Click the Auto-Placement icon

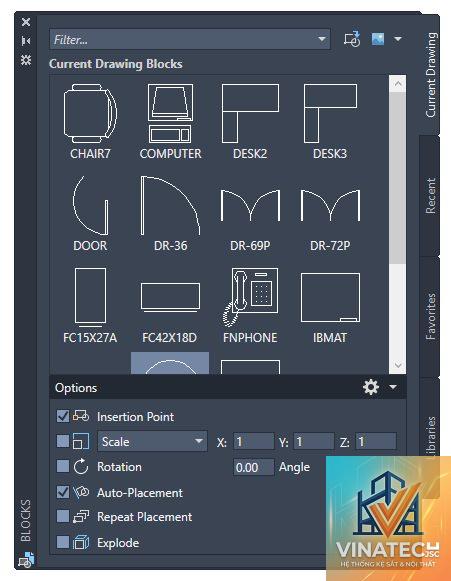click(x=81, y=492)
